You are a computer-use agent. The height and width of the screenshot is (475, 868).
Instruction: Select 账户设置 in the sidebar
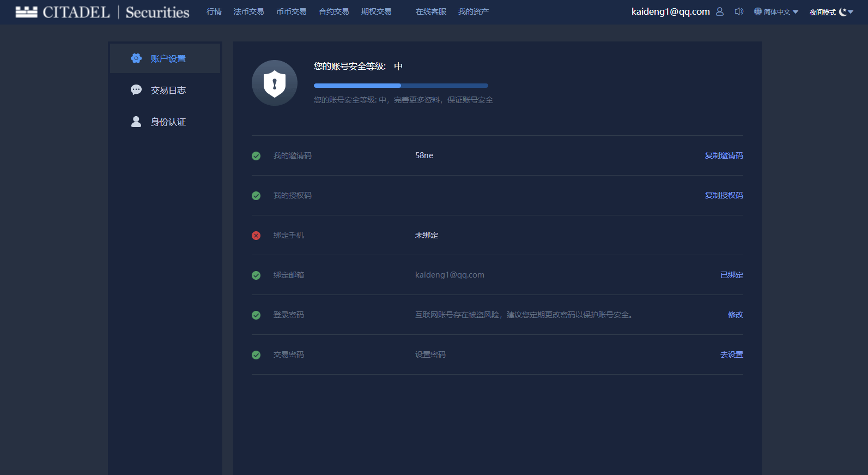(165, 58)
